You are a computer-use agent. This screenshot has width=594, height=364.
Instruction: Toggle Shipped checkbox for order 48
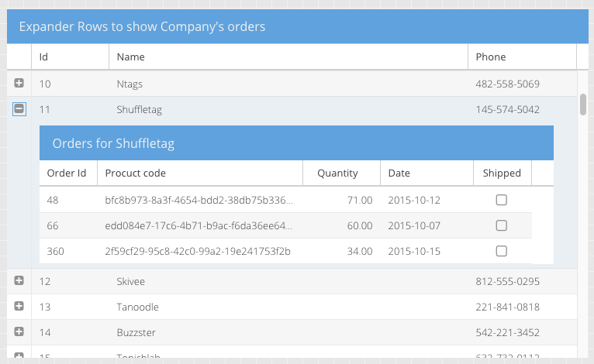coord(501,200)
